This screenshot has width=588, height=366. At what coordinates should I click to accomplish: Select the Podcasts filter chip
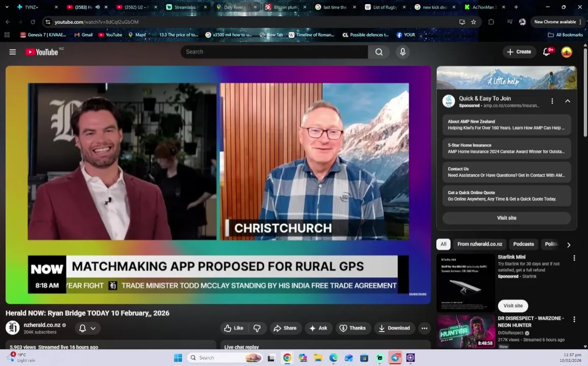(x=523, y=244)
